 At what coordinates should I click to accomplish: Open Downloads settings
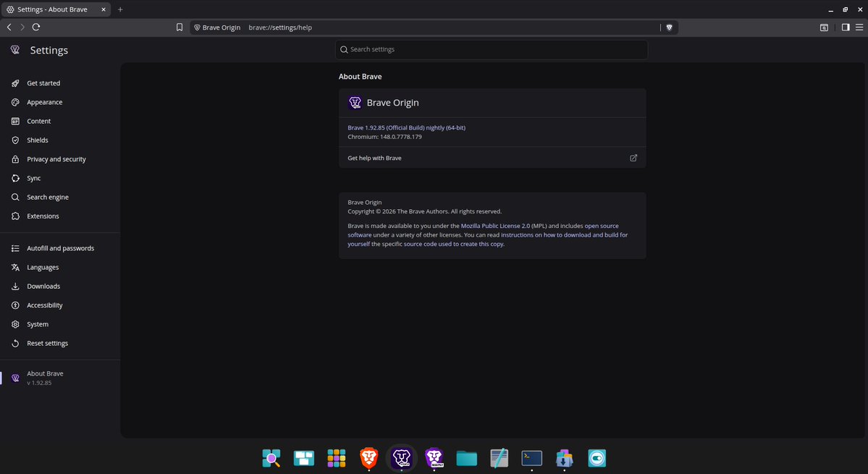click(x=43, y=287)
